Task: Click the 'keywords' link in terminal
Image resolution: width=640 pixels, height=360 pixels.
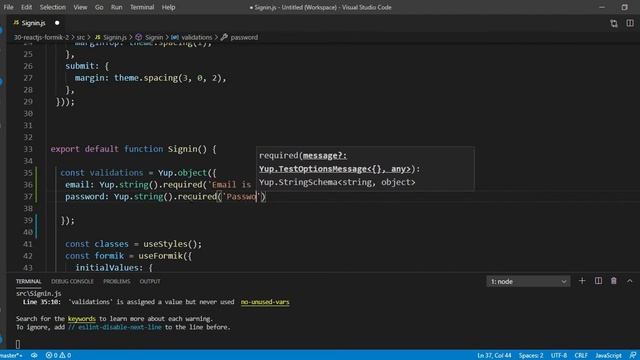Action: [82, 319]
